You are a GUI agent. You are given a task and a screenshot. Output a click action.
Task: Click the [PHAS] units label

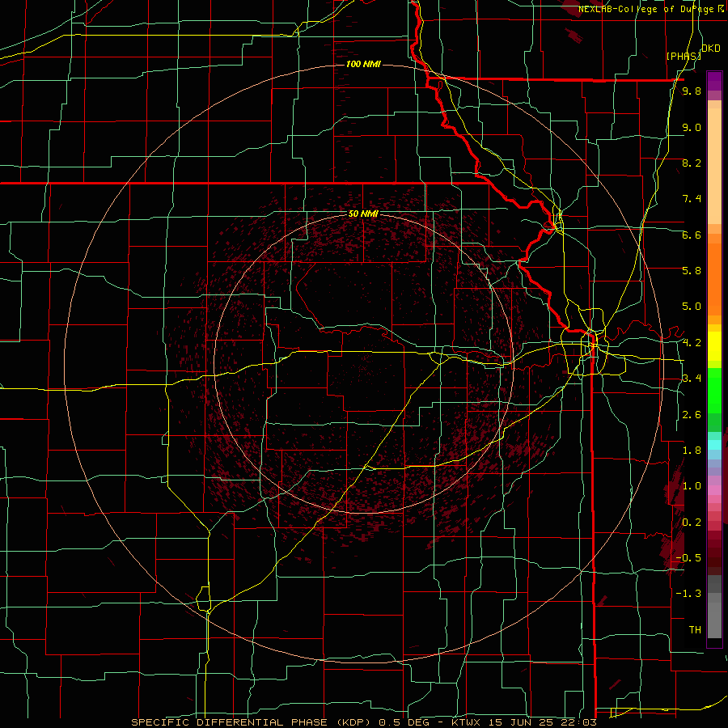click(x=683, y=56)
